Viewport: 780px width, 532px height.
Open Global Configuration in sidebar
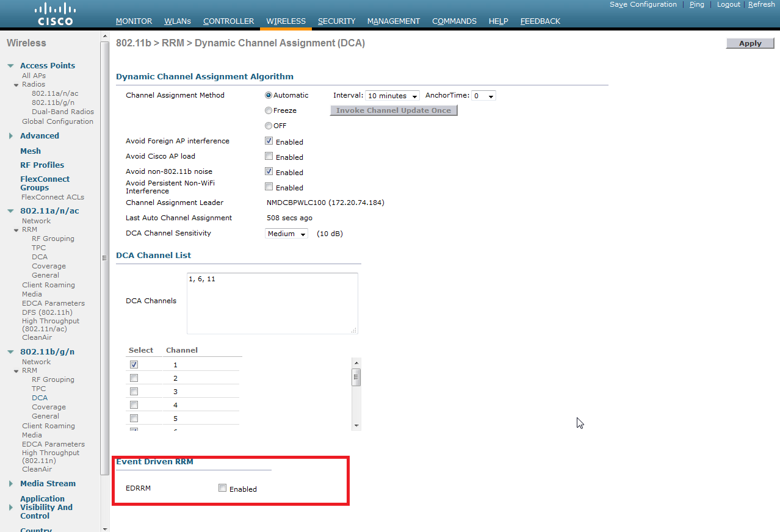point(57,121)
